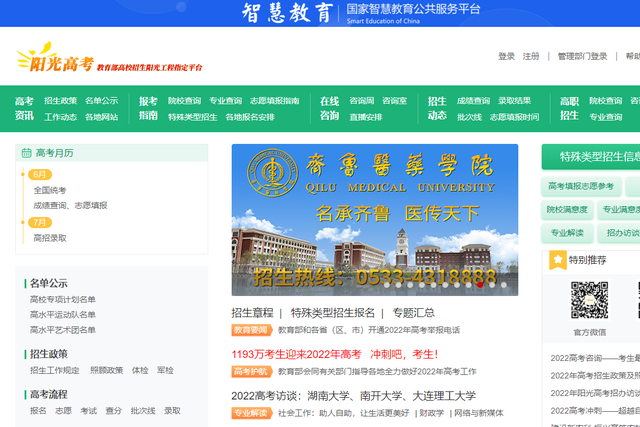The image size is (640, 427).
Task: Click the 智慧教育 top banner
Action: pos(320,13)
